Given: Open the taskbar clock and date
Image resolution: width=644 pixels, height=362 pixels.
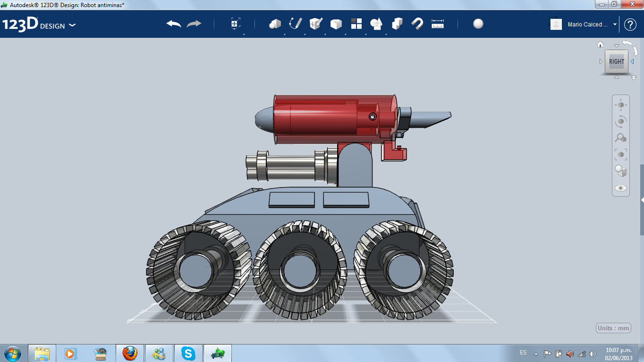Looking at the screenshot, I should (x=619, y=353).
